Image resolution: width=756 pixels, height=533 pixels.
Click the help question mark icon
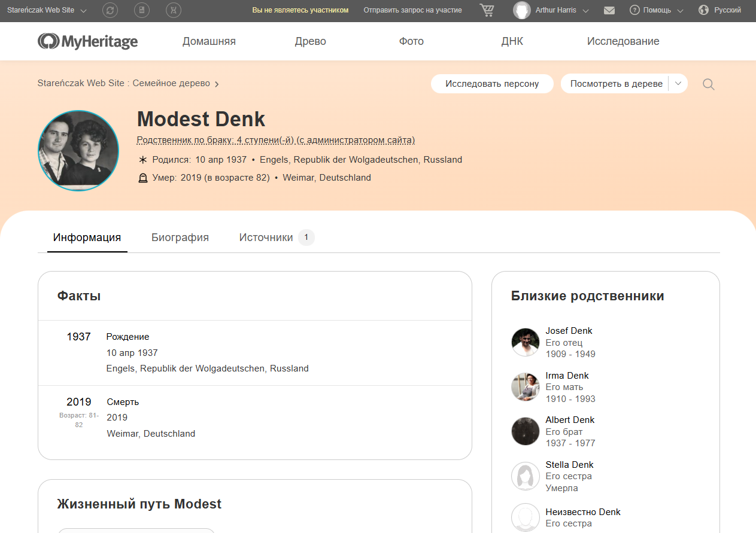coord(634,10)
